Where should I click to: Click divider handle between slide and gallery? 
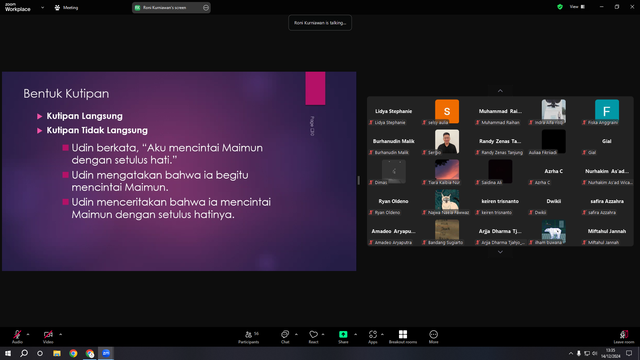(358, 180)
